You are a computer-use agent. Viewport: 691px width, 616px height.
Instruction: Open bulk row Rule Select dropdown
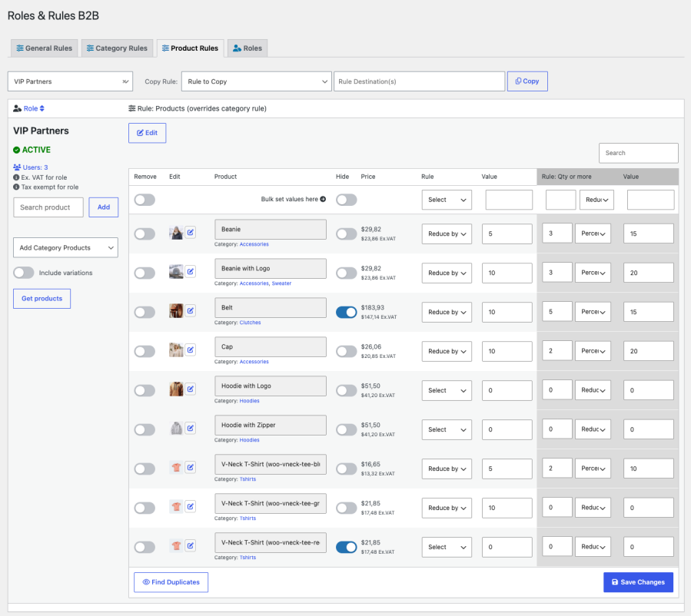pos(447,200)
